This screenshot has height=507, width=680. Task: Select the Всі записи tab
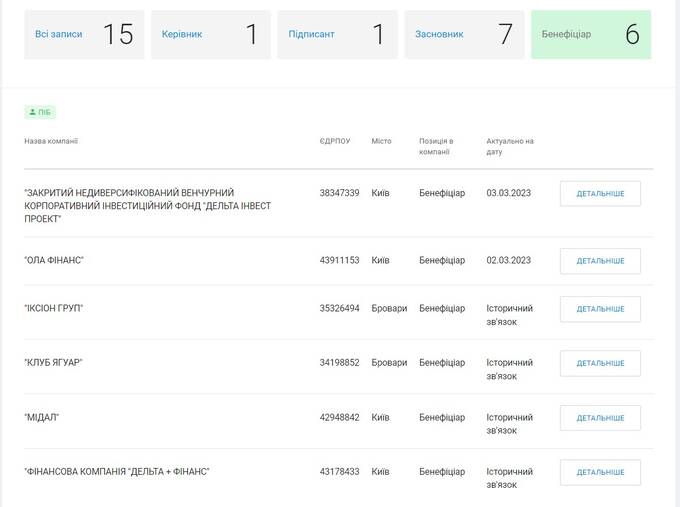coord(84,35)
